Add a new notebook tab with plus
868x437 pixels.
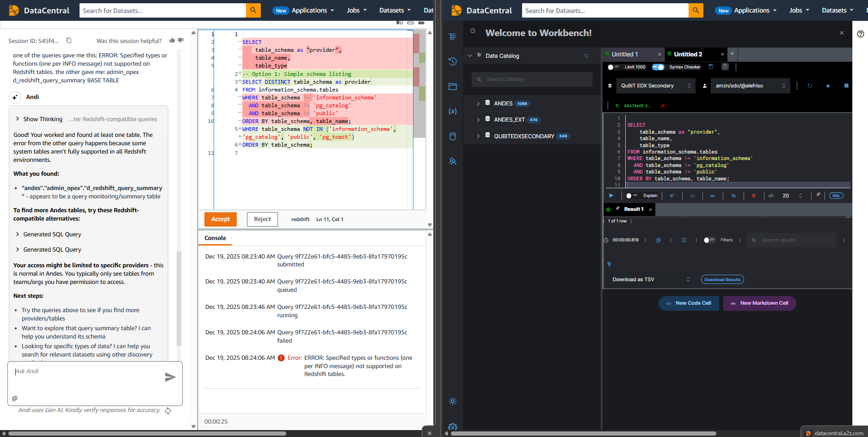point(732,54)
